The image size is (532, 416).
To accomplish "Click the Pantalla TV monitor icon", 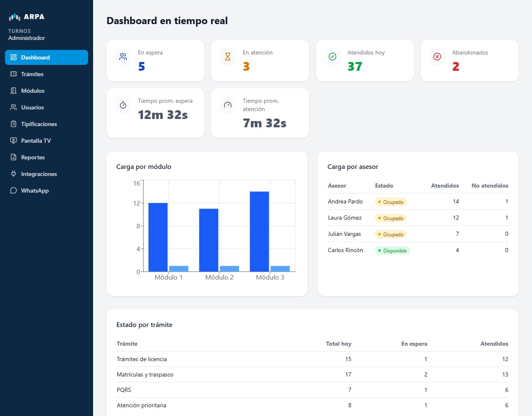I will click(x=13, y=141).
